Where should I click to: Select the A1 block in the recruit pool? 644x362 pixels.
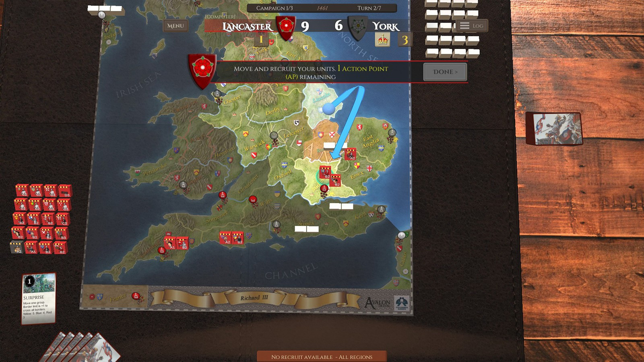coord(31,247)
